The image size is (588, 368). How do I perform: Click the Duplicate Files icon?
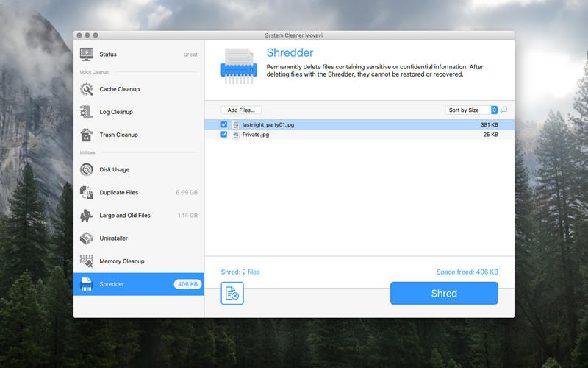[86, 192]
